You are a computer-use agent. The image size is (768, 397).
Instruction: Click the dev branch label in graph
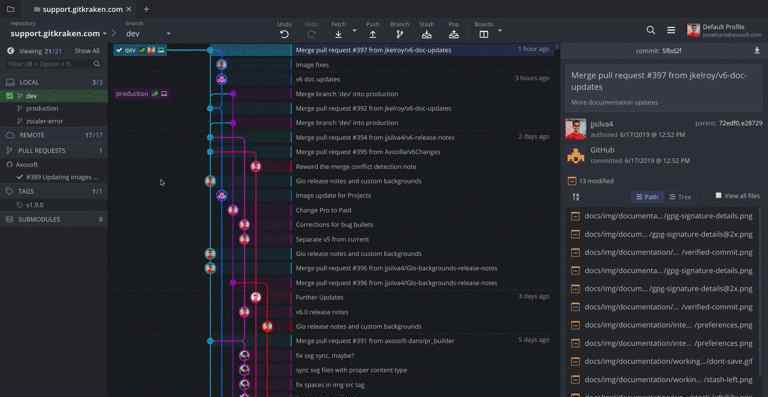[x=140, y=50]
